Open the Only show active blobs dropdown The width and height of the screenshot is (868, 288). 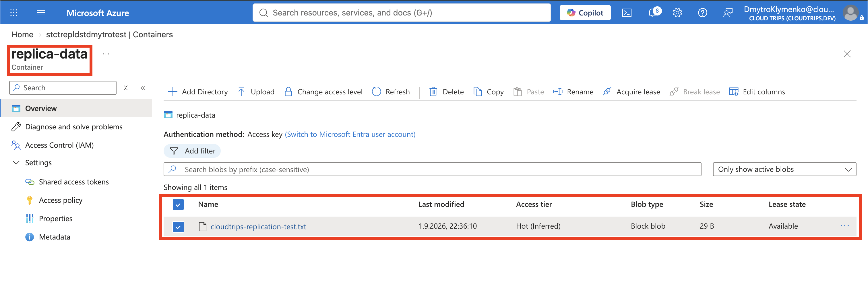coord(784,169)
